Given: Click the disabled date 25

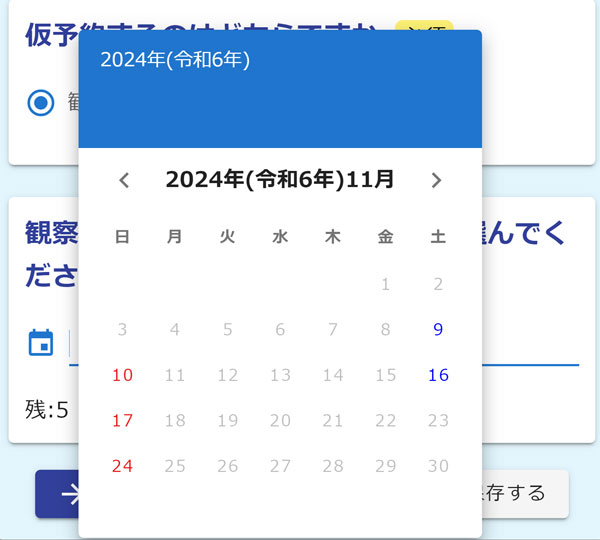Looking at the screenshot, I should 175,466.
